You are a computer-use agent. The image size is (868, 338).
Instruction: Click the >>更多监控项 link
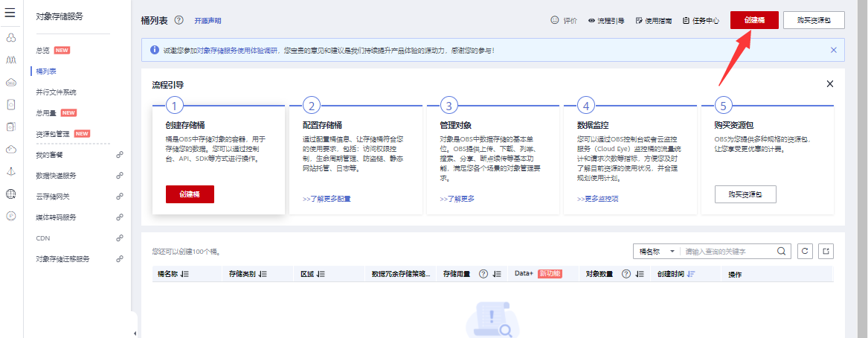pyautogui.click(x=598, y=198)
